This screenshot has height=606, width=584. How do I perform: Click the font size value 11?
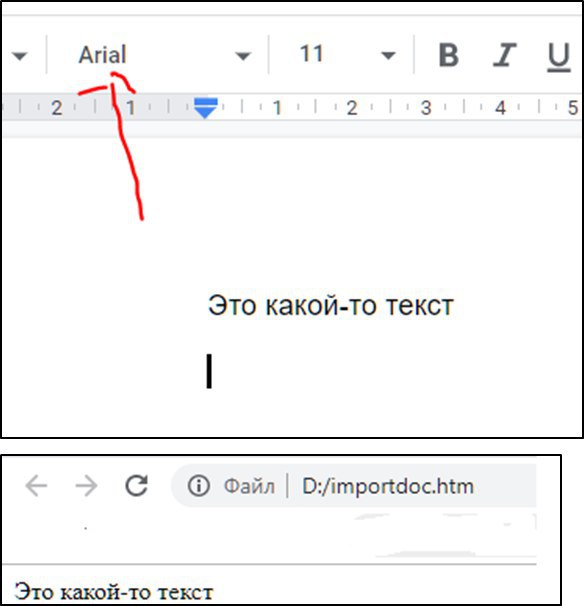pos(312,54)
